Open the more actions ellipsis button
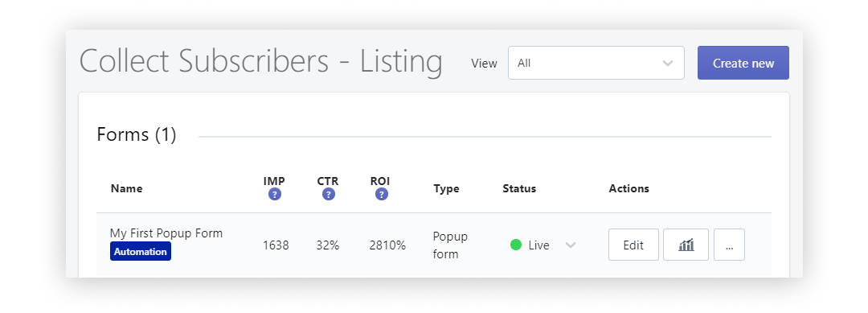 coord(729,245)
